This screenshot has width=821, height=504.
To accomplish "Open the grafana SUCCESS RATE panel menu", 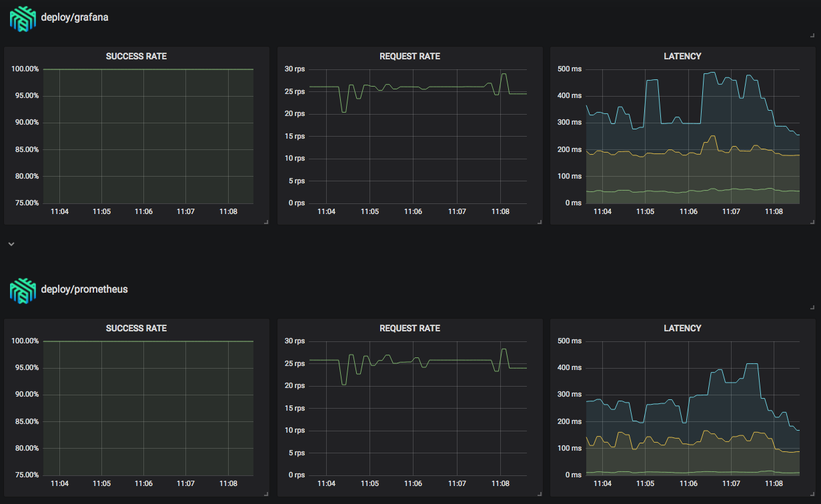I will tap(136, 56).
